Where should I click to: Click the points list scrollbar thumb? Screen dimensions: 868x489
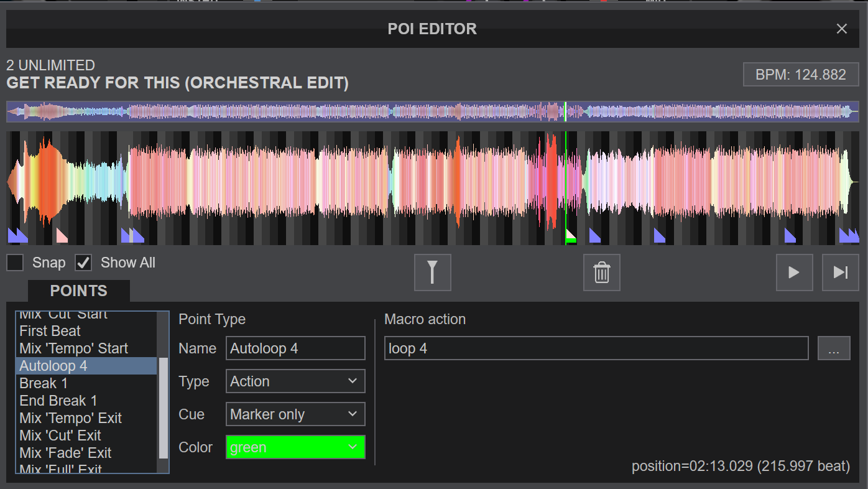click(x=164, y=408)
